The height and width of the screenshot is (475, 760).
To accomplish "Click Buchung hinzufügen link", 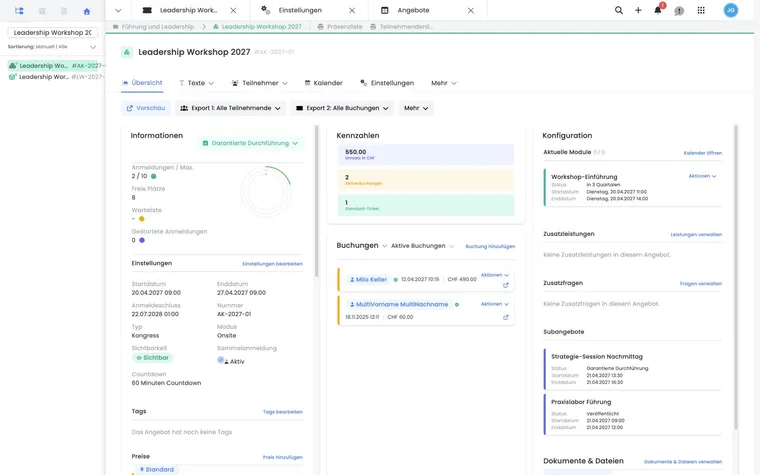I will [x=490, y=246].
